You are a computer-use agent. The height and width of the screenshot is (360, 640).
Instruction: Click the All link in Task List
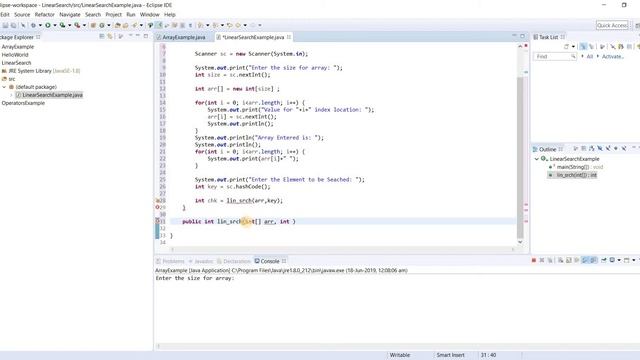[x=589, y=57]
